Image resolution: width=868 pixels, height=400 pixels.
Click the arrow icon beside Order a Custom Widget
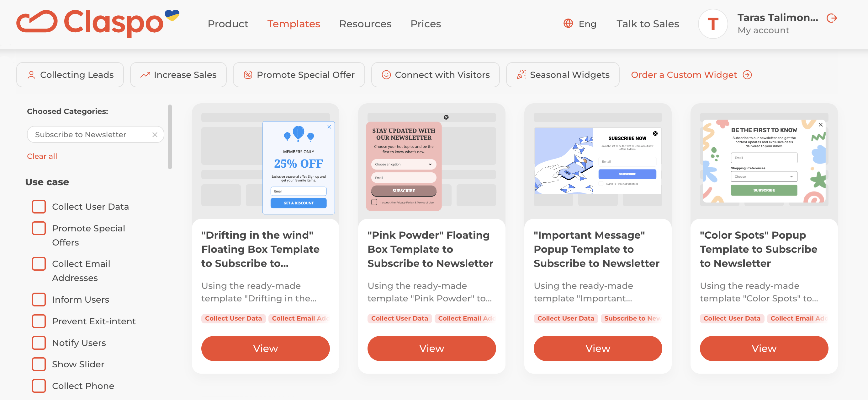[x=747, y=74]
